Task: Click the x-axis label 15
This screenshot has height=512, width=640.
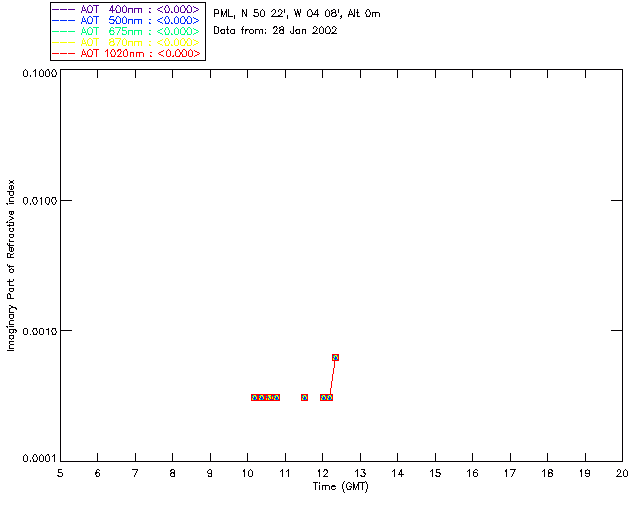Action: pyautogui.click(x=435, y=473)
